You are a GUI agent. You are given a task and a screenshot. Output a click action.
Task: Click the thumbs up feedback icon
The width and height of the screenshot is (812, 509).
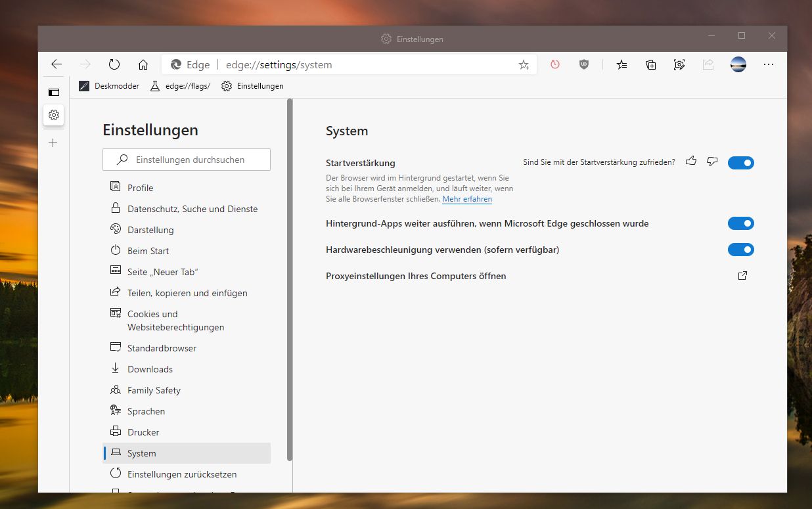(690, 161)
